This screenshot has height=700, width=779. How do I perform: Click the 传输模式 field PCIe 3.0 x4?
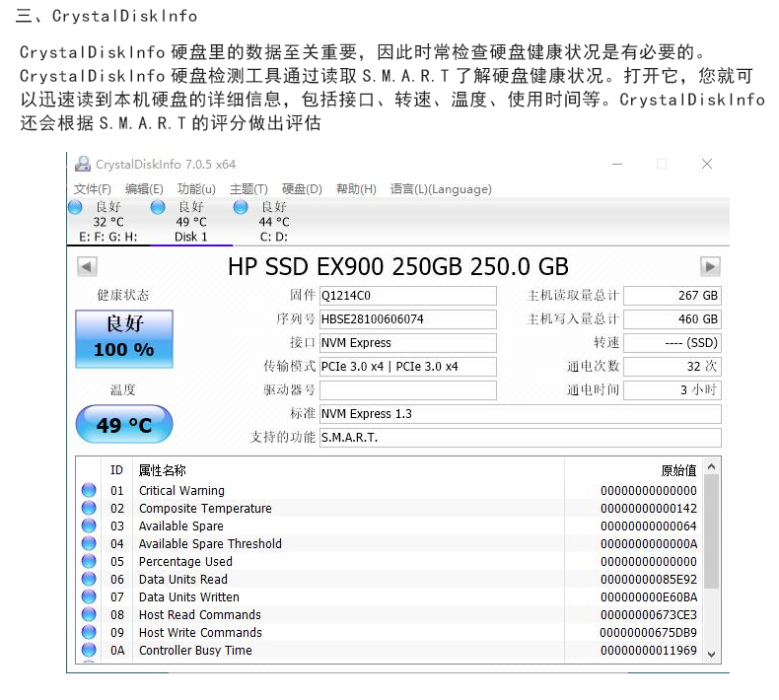tap(408, 367)
